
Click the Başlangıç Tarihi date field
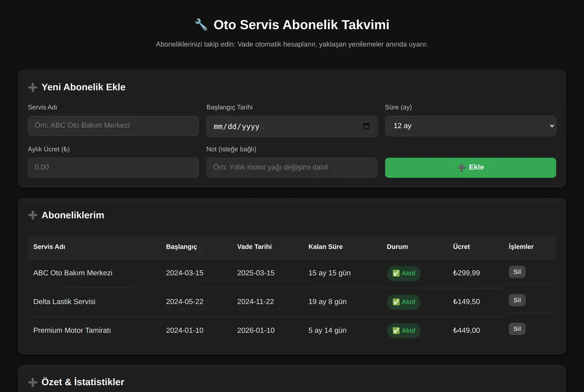pos(292,126)
